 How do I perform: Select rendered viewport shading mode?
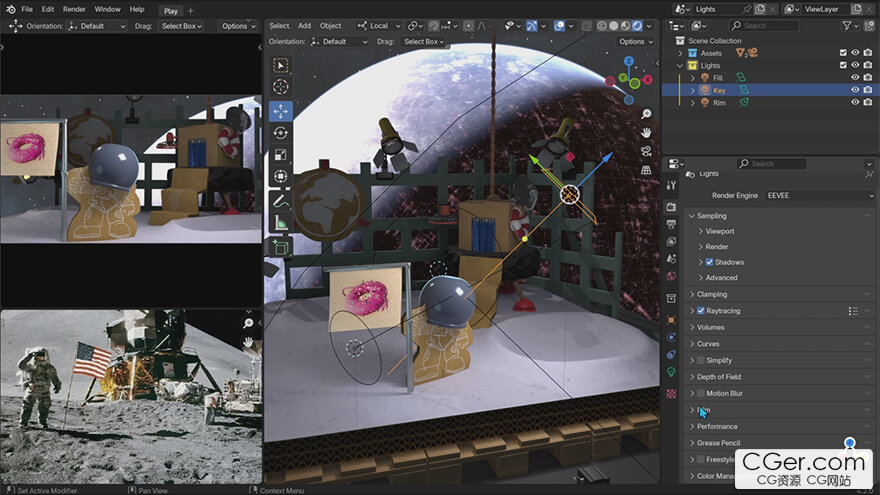[637, 26]
